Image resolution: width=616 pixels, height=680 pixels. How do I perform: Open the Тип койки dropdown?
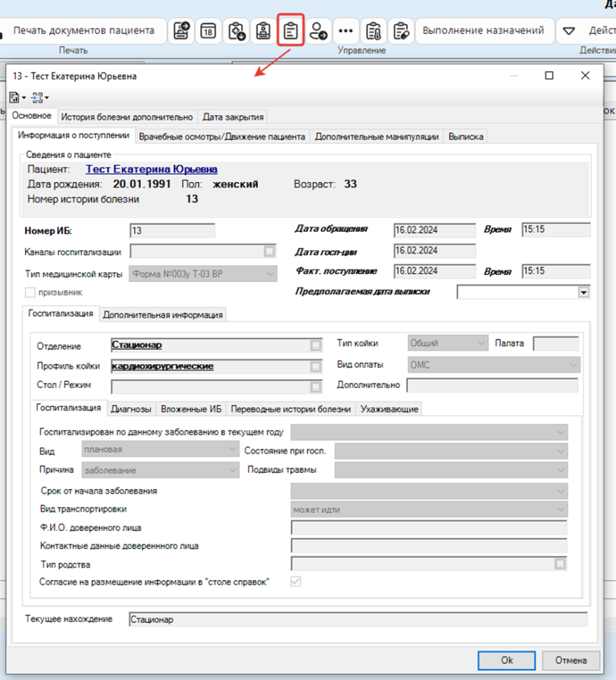(x=448, y=343)
